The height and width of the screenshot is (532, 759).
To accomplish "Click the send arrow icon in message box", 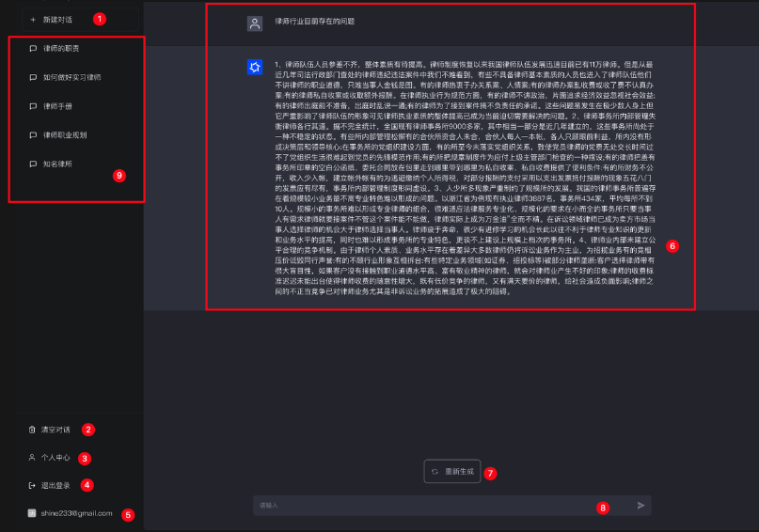I will point(641,506).
